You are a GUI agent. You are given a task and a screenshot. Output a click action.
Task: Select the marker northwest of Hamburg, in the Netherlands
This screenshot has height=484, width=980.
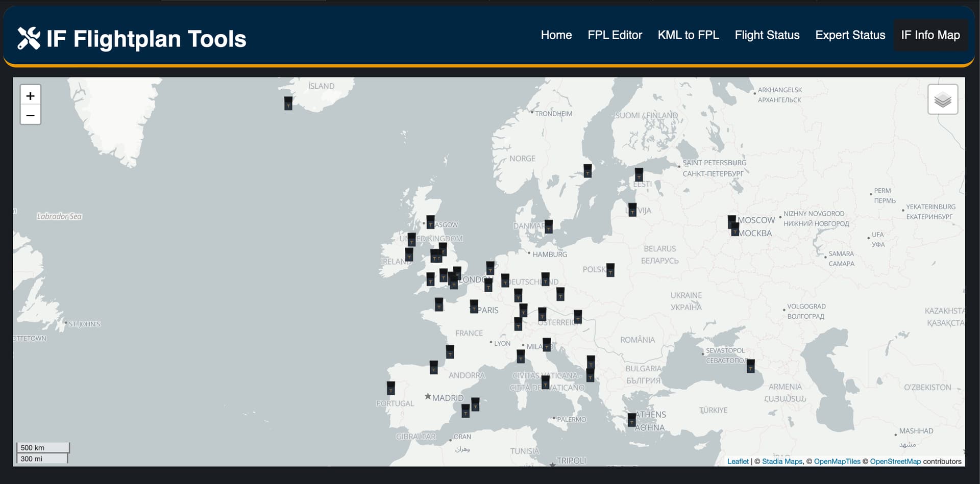pos(490,268)
